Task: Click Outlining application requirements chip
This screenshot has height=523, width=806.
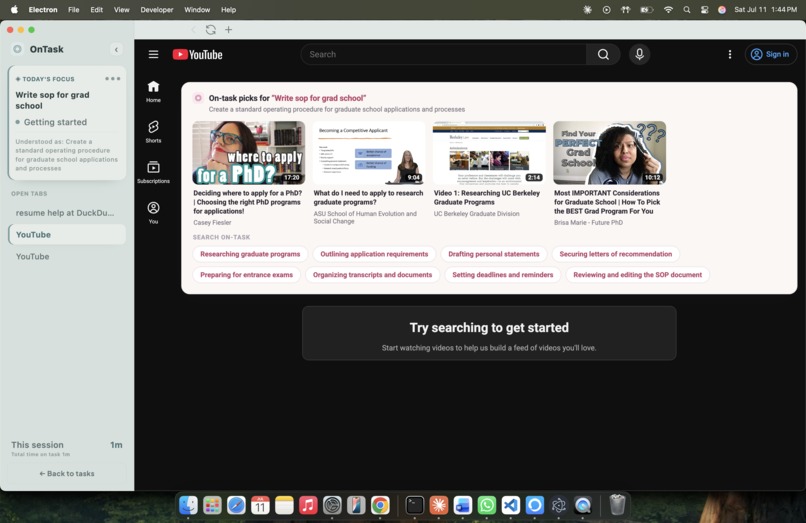Action: 374,254
